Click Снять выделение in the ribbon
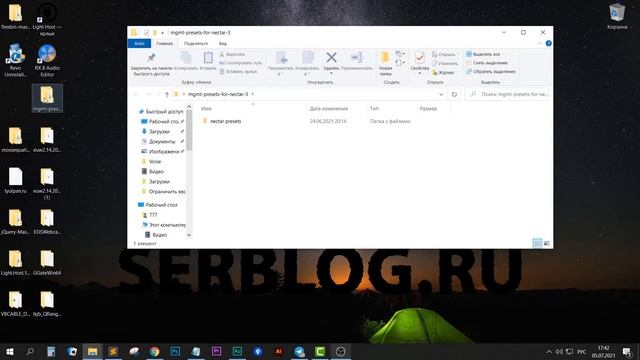Viewport: 640px width, 360px height. (x=487, y=63)
